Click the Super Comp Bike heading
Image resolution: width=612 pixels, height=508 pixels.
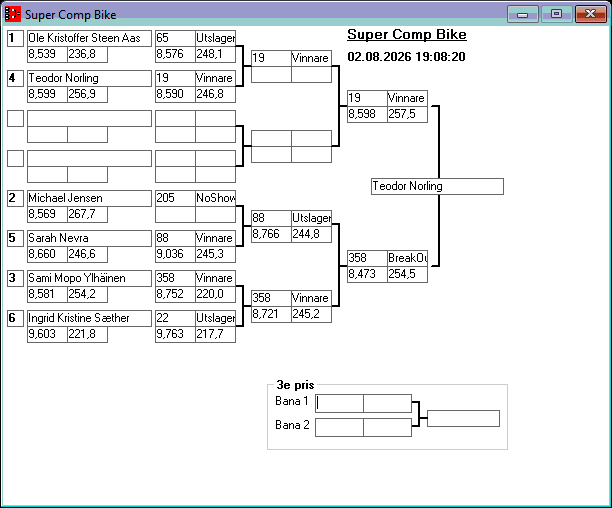point(407,35)
